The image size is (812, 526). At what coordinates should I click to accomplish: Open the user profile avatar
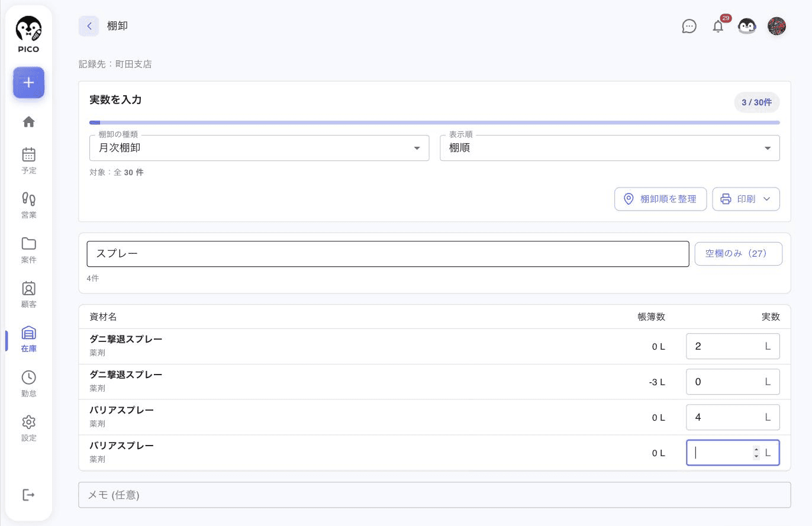pyautogui.click(x=776, y=26)
